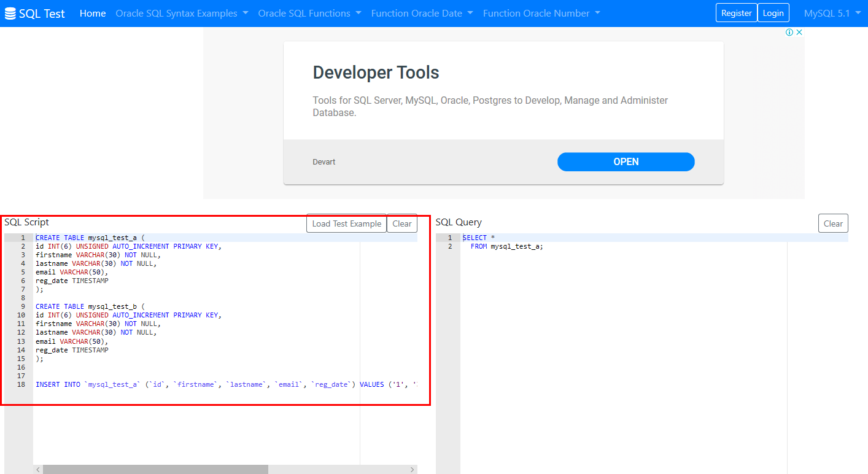Click the SQL Test brand link
Image resolution: width=868 pixels, height=474 pixels.
(x=35, y=14)
